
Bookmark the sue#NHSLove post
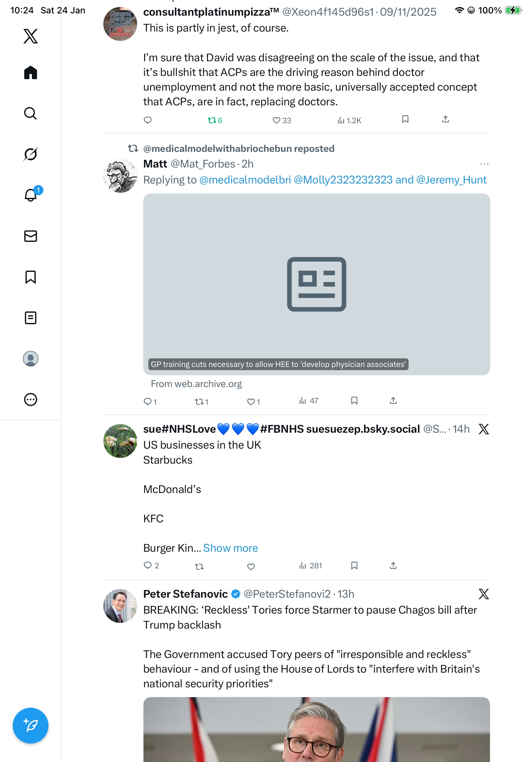[354, 565]
